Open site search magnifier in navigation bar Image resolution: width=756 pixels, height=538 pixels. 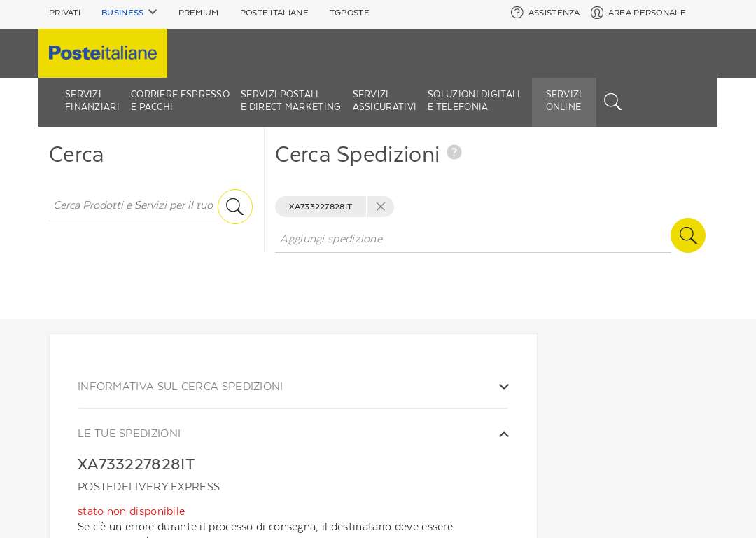[612, 102]
